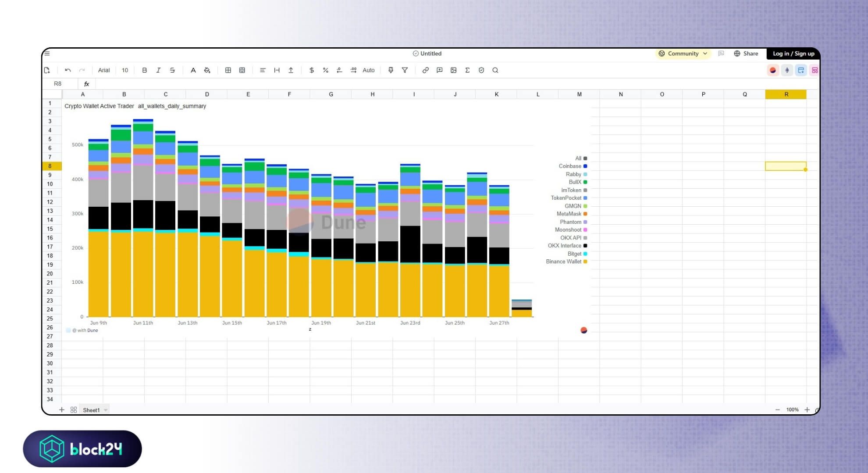Click the cell borders icon
This screenshot has height=473, width=868.
pos(228,70)
